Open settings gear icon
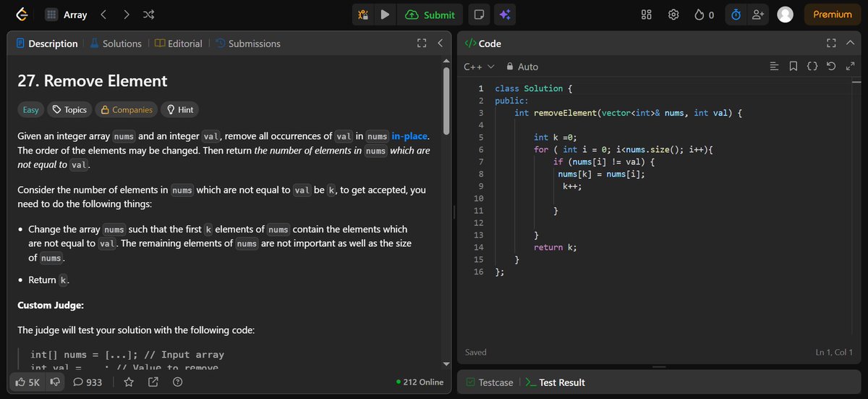868x399 pixels. tap(673, 14)
